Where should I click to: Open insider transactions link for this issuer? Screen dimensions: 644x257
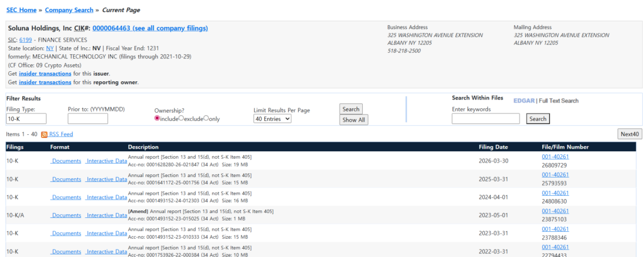click(45, 74)
